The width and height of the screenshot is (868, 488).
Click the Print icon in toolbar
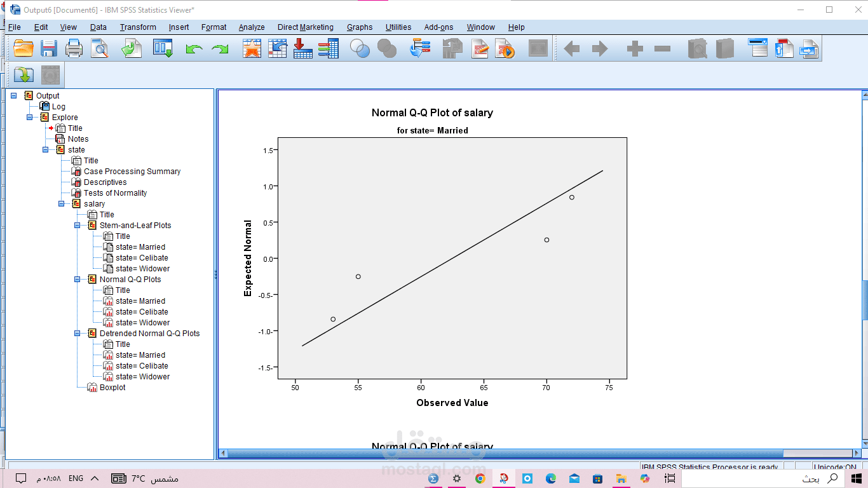(x=74, y=48)
